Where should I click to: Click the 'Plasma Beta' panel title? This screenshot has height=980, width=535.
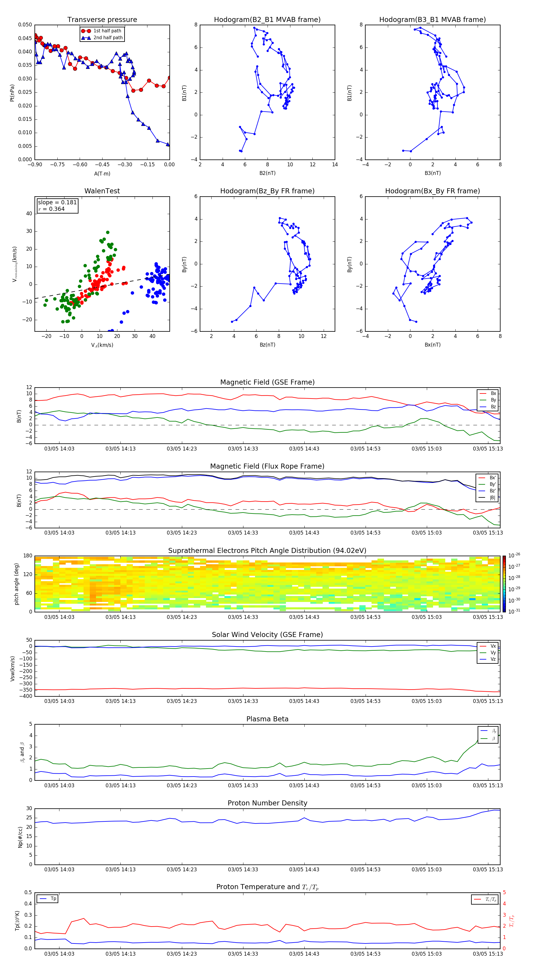[267, 719]
